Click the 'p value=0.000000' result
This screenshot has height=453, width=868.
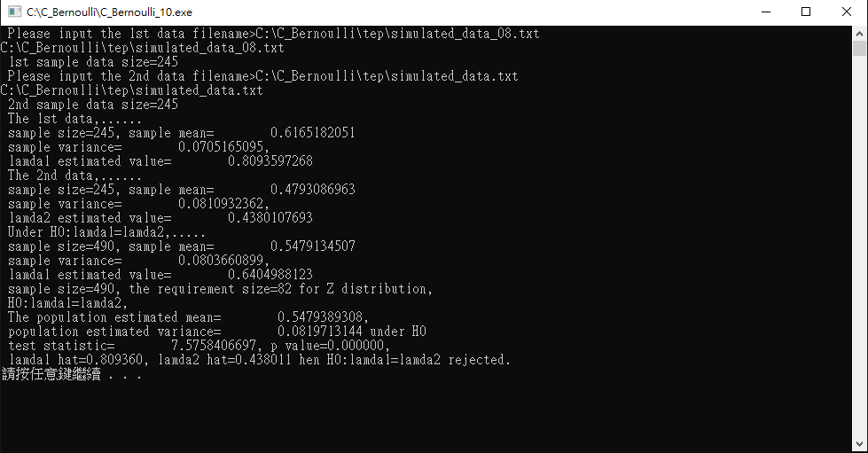(326, 346)
